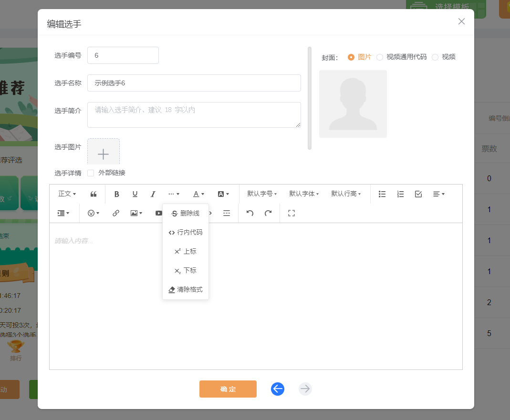Check the 外部链接 checkbox
The height and width of the screenshot is (420, 510).
pyautogui.click(x=91, y=173)
